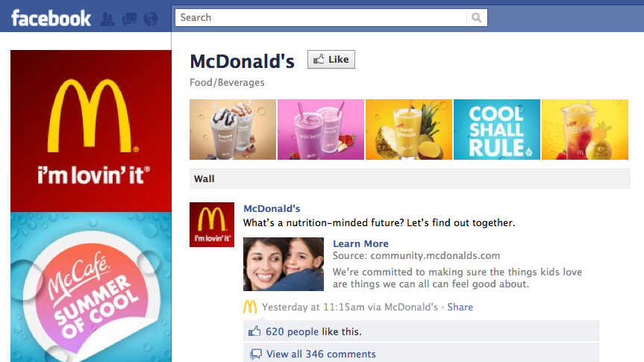
Task: Select the Wall tab
Action: pos(204,178)
